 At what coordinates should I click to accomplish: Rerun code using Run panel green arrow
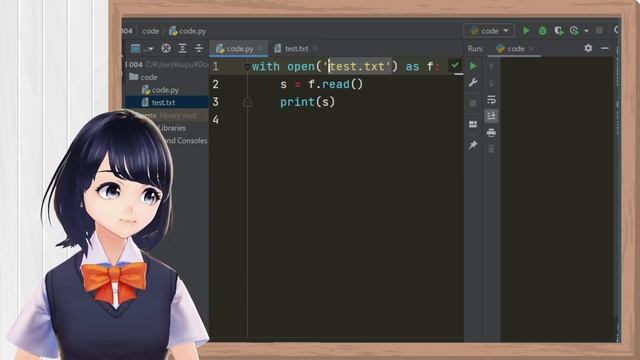point(473,66)
